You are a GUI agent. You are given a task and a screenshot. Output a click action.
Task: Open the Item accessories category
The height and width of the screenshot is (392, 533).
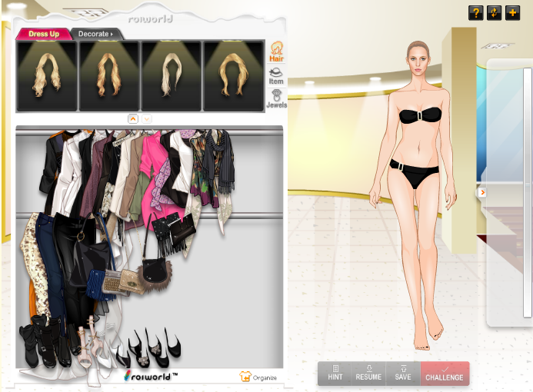tap(275, 75)
